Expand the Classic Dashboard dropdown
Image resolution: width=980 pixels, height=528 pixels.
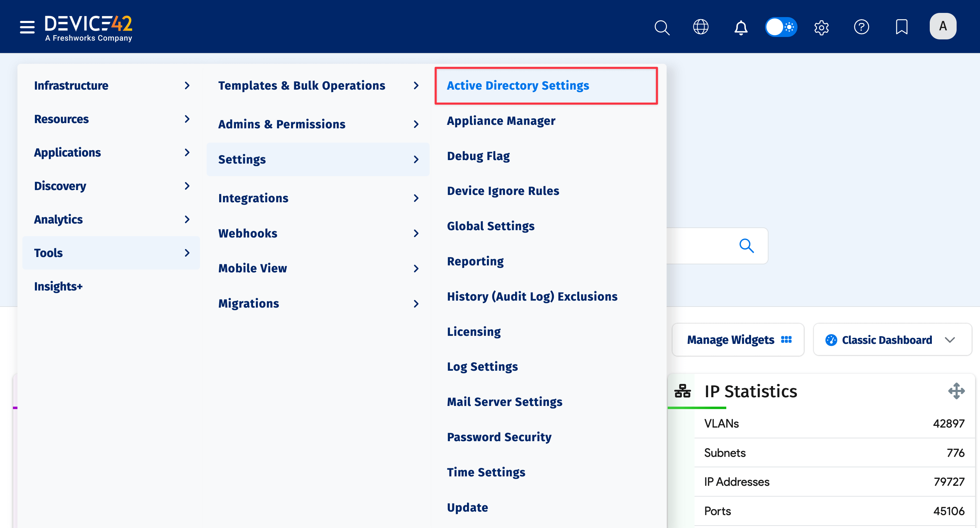coord(892,339)
